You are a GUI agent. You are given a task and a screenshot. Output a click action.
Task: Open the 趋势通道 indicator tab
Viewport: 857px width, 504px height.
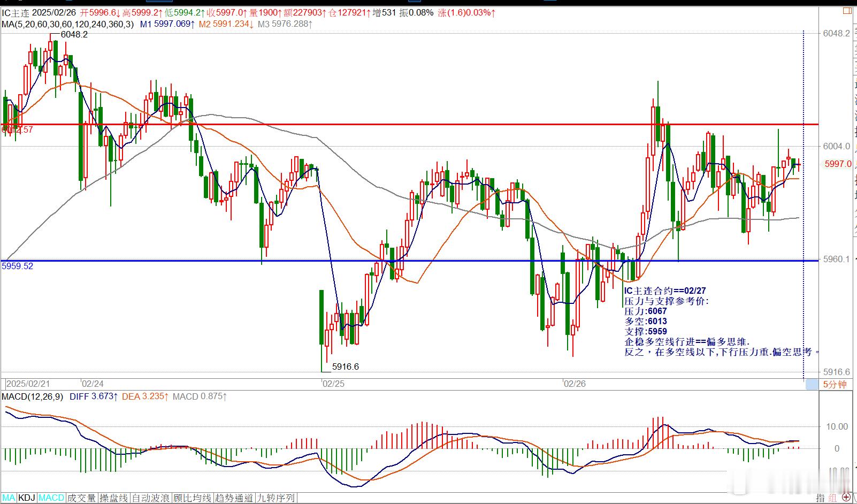tap(234, 498)
